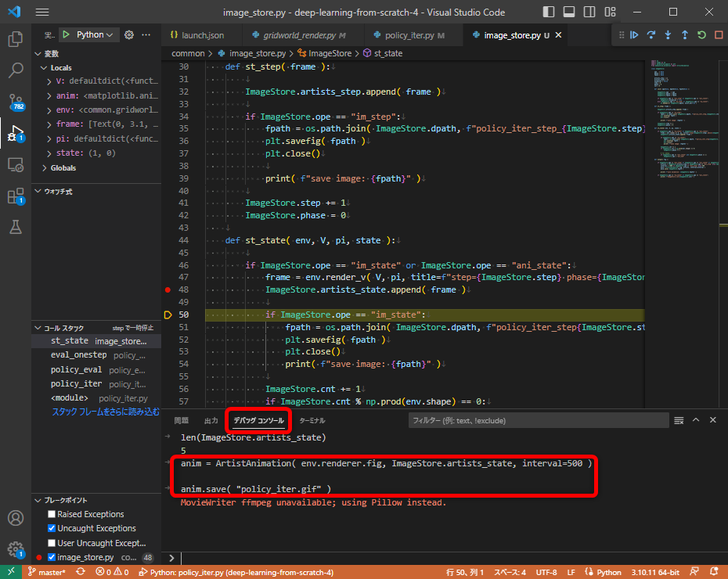Start debugging with green play icon
The width and height of the screenshot is (728, 579).
click(x=67, y=34)
